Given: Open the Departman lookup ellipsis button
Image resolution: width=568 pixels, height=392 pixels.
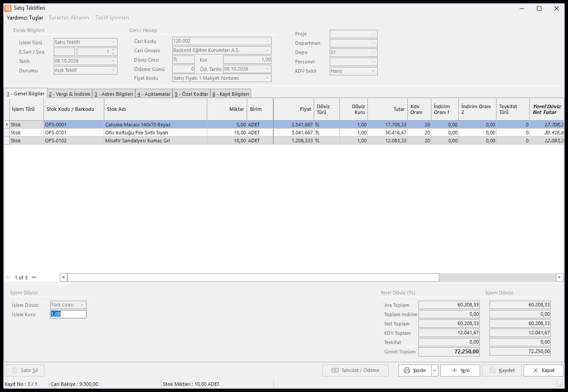Looking at the screenshot, I should 373,43.
